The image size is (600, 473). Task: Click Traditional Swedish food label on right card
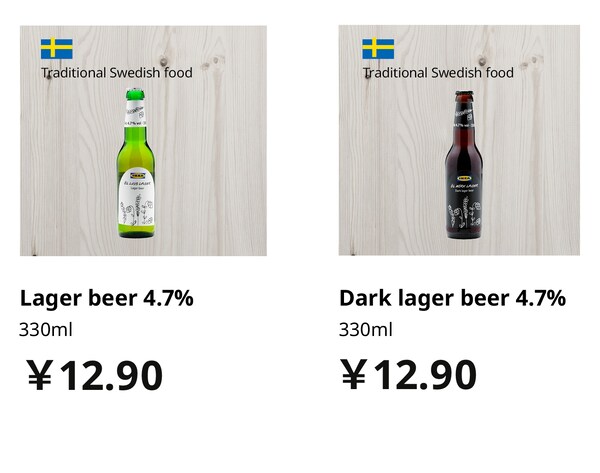[x=438, y=73]
